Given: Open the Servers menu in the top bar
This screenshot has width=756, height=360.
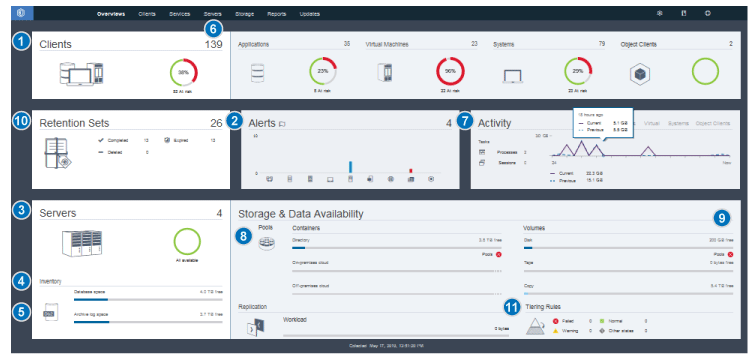Looking at the screenshot, I should tap(213, 14).
